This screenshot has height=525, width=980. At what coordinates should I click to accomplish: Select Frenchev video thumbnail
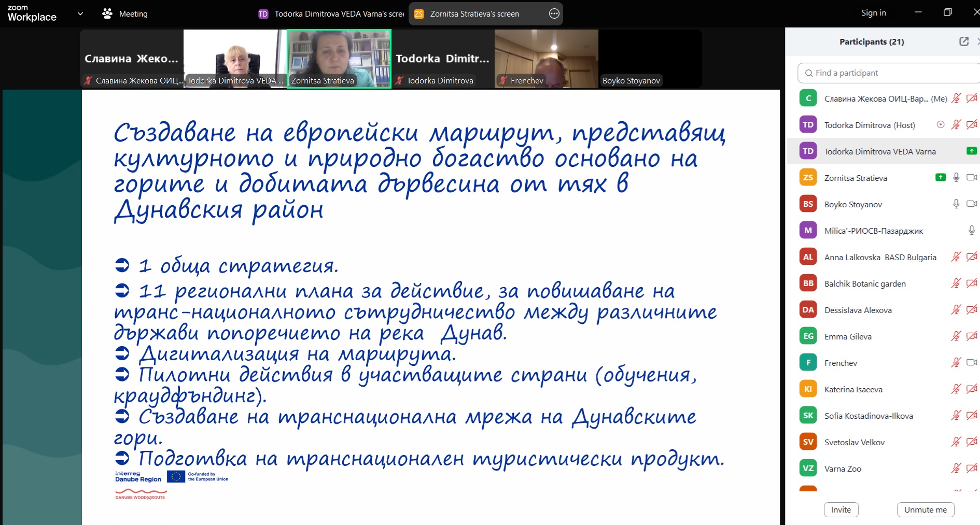tap(547, 59)
